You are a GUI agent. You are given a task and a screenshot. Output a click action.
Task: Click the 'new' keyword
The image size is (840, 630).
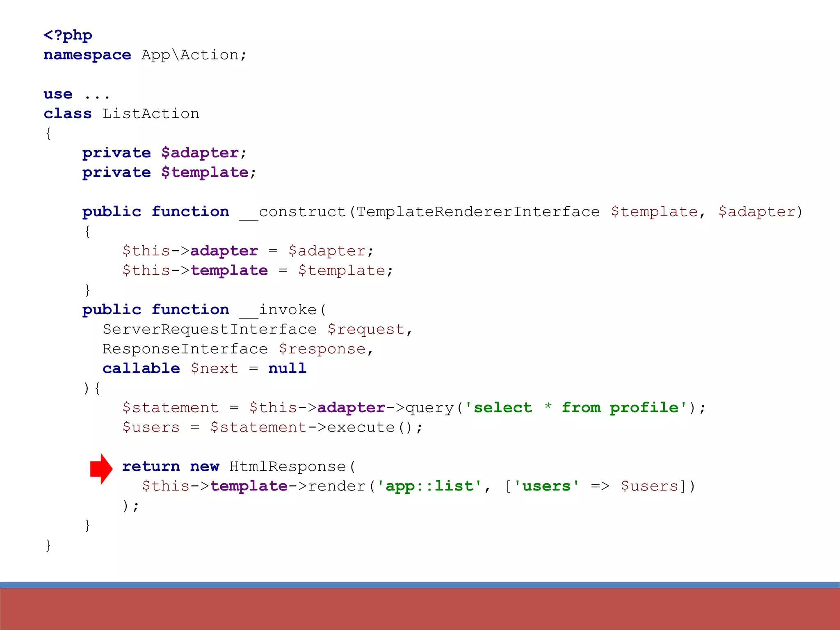[205, 467]
